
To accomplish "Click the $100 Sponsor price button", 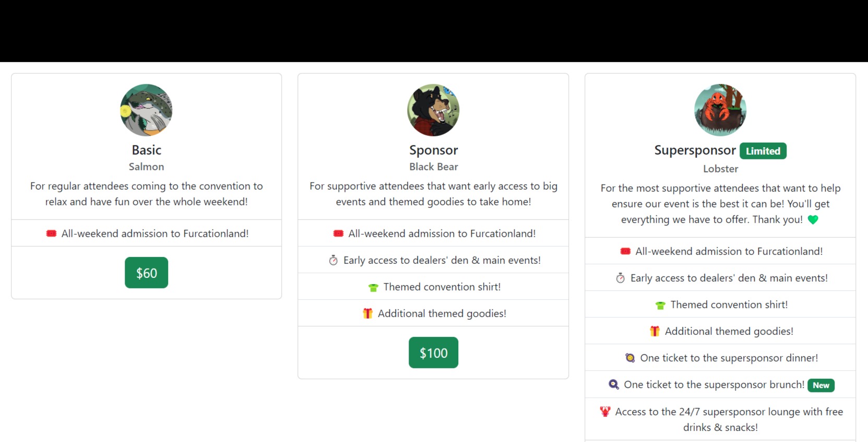I will pyautogui.click(x=433, y=353).
